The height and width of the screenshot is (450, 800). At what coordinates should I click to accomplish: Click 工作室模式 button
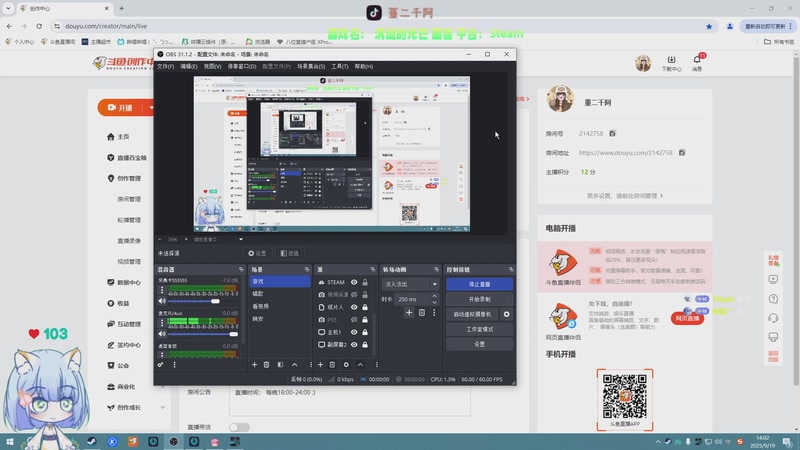[x=480, y=329]
